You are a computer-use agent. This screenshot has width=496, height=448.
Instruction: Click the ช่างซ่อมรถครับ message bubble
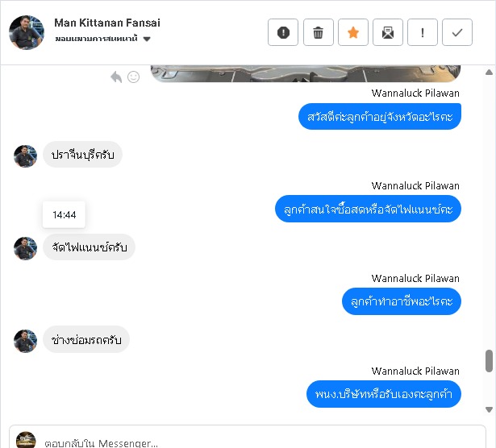click(85, 339)
